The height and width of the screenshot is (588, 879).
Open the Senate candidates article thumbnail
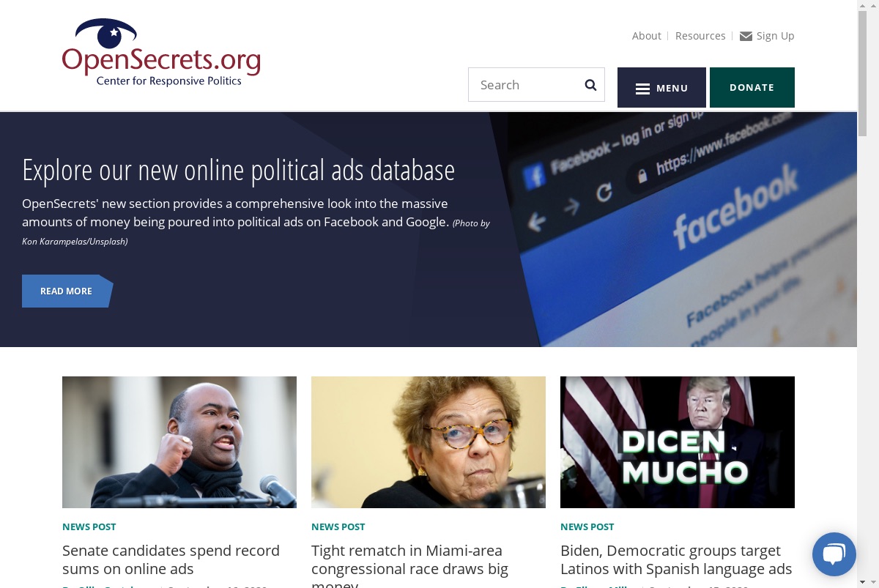click(x=179, y=442)
